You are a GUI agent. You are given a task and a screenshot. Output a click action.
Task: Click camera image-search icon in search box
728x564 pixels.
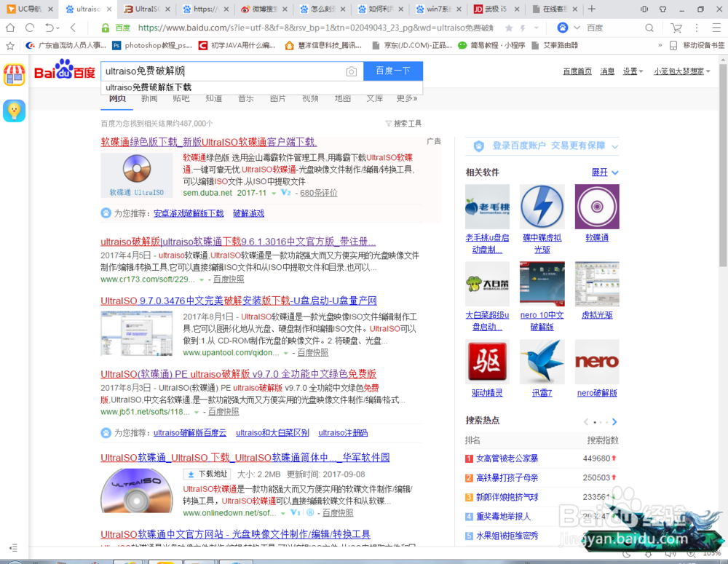[x=352, y=71]
